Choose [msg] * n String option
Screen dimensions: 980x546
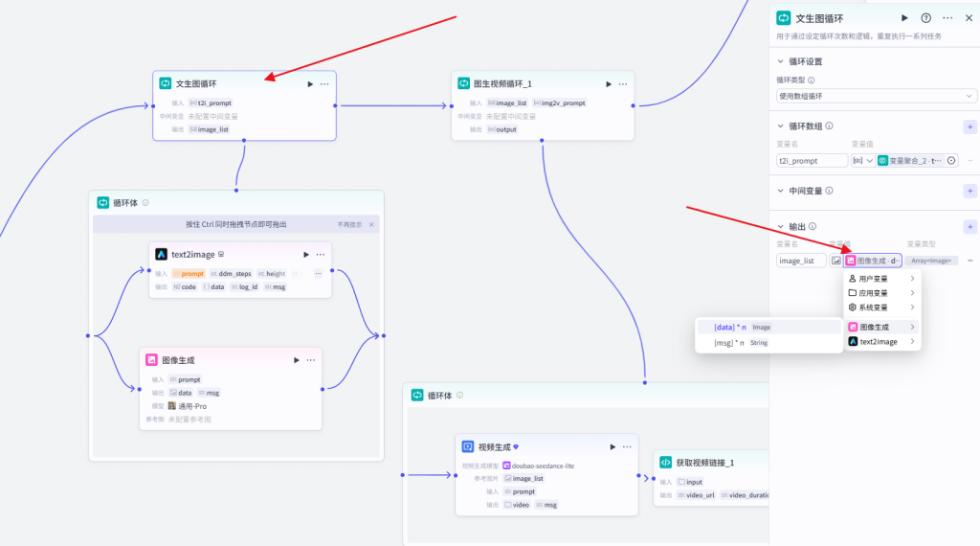pyautogui.click(x=768, y=343)
